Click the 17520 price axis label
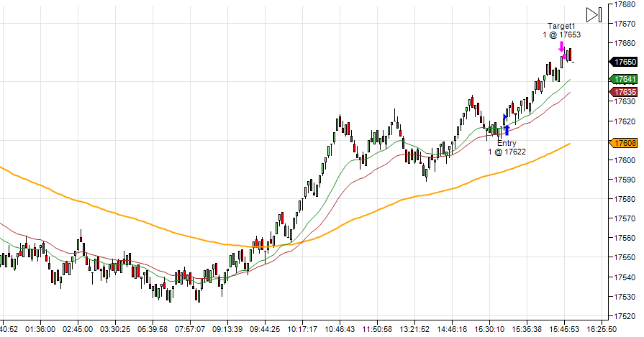The image size is (644, 337). point(625,316)
